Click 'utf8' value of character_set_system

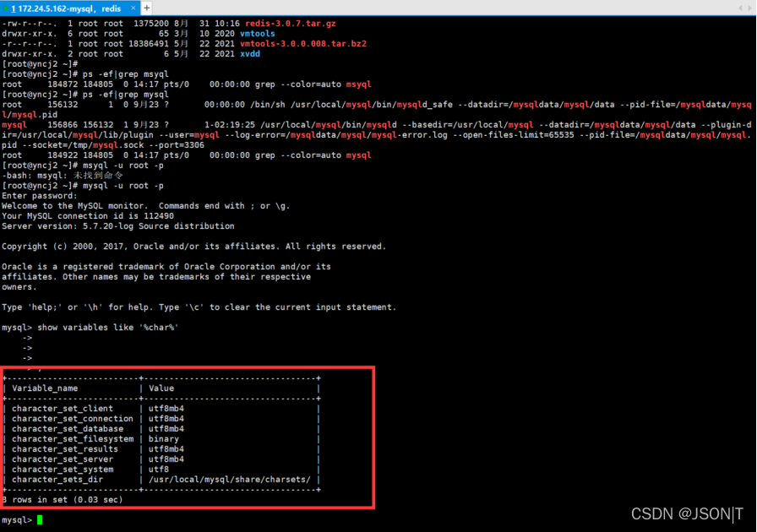point(159,470)
